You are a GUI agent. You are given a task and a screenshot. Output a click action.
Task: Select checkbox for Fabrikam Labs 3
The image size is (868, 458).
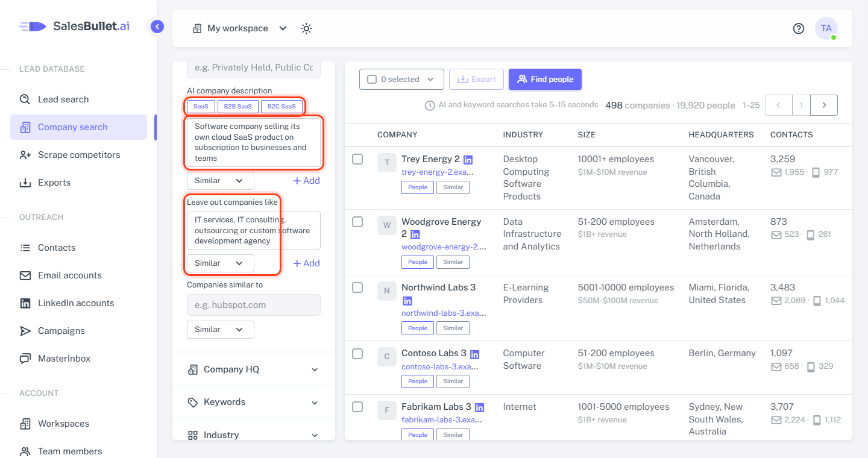click(357, 407)
